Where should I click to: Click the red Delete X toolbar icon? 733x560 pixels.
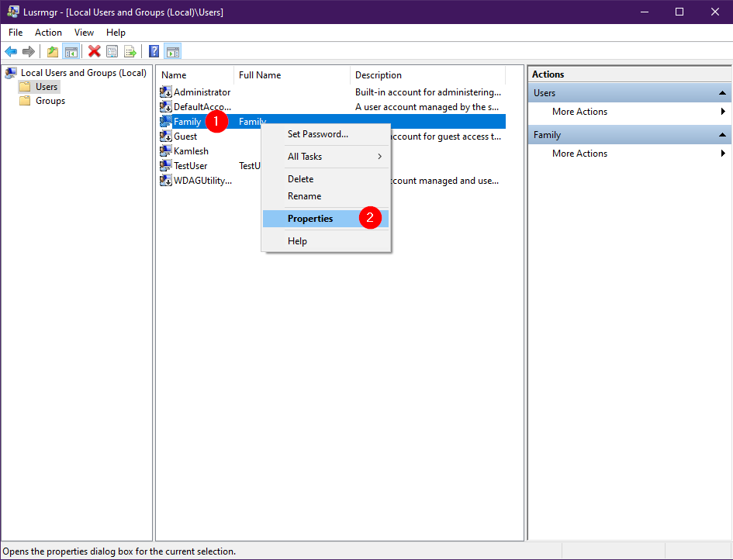pyautogui.click(x=95, y=52)
